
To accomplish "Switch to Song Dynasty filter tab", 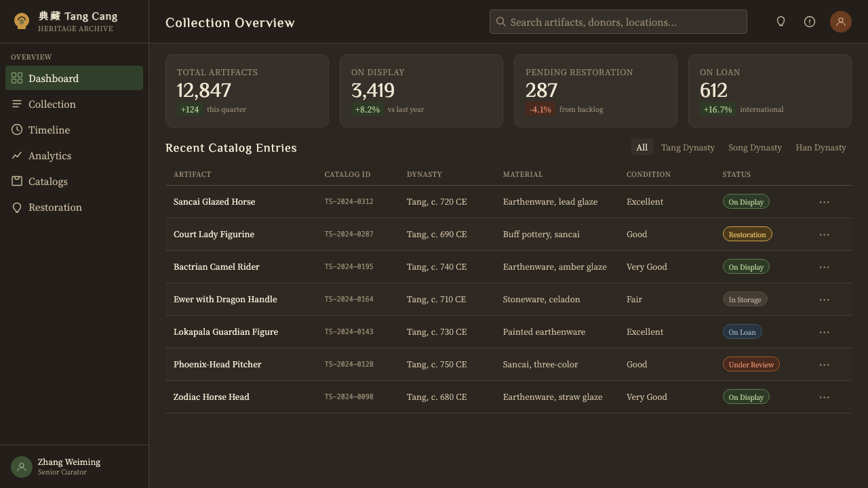I will (x=755, y=147).
